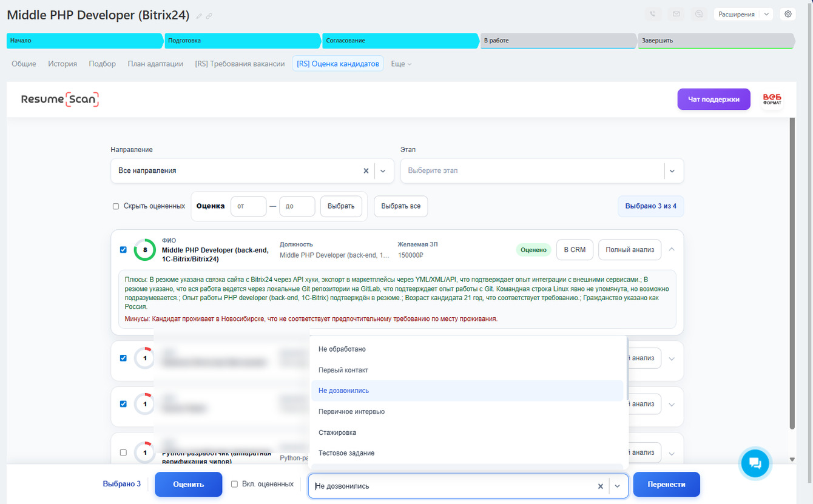Set pipeline stage to 'Согласование'

(x=400, y=41)
